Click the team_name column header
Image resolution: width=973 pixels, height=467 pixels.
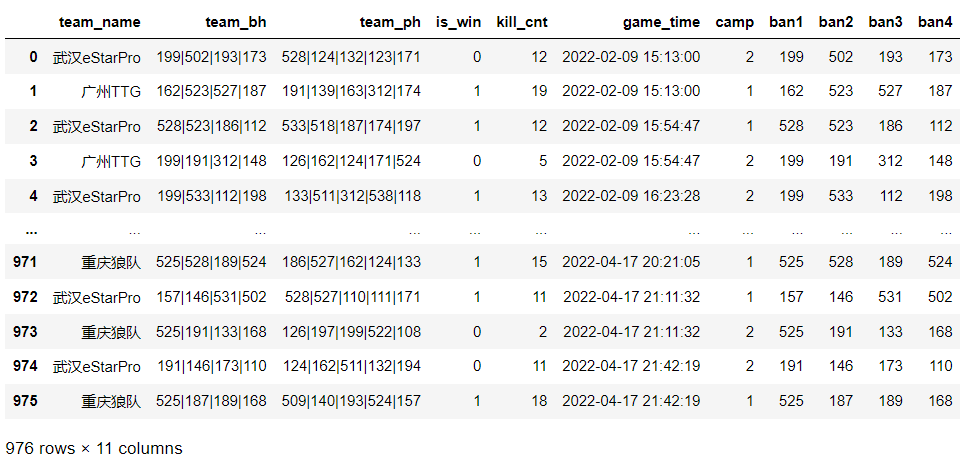(99, 21)
